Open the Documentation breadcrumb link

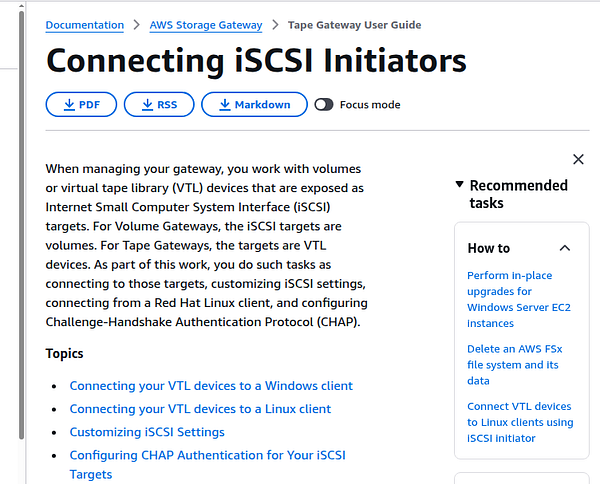click(x=85, y=25)
